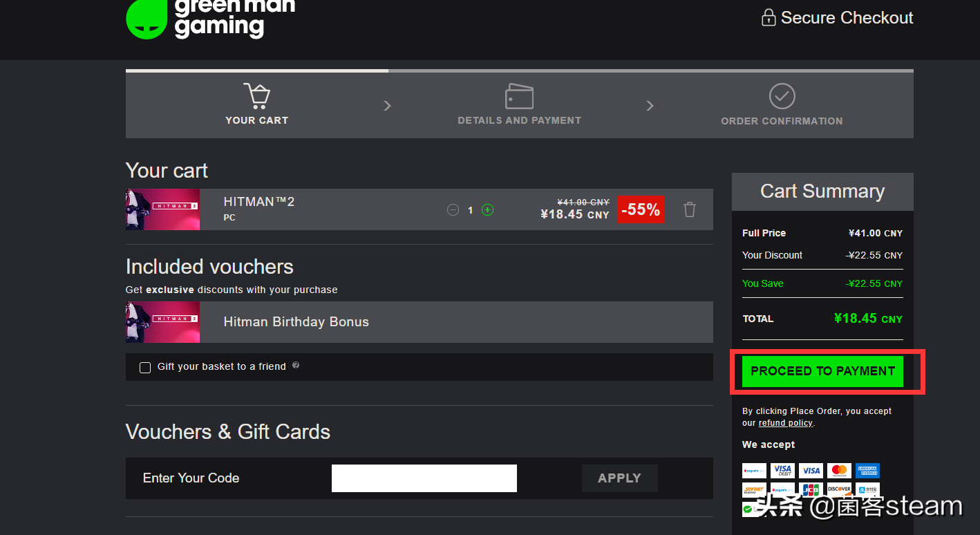This screenshot has height=535, width=980.
Task: Click the Hitman Birthday Bonus voucher thumbnail
Action: [162, 322]
